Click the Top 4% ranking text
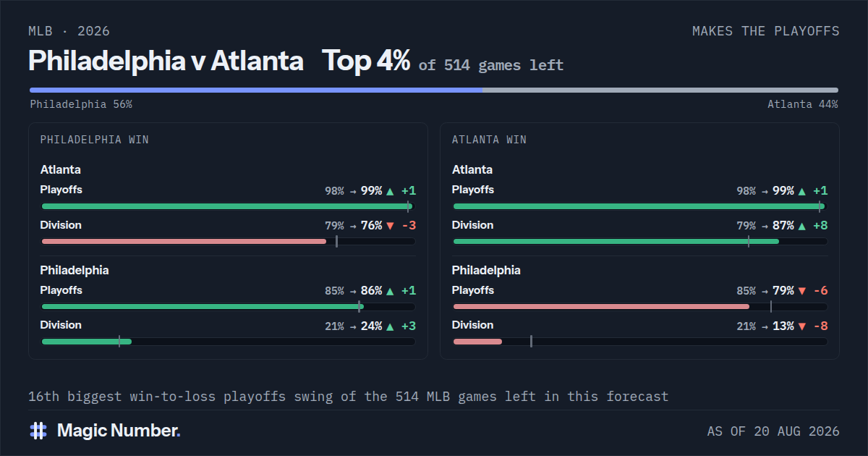868x456 pixels. click(366, 61)
